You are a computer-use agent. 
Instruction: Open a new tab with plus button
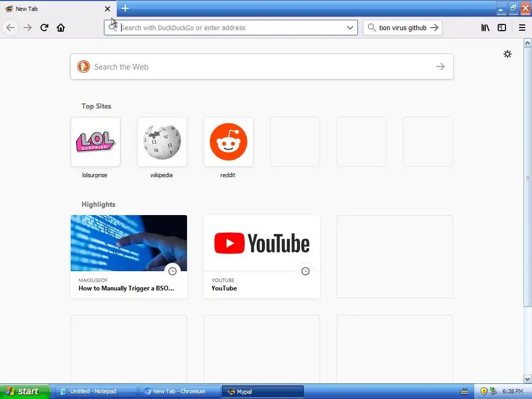(x=125, y=8)
